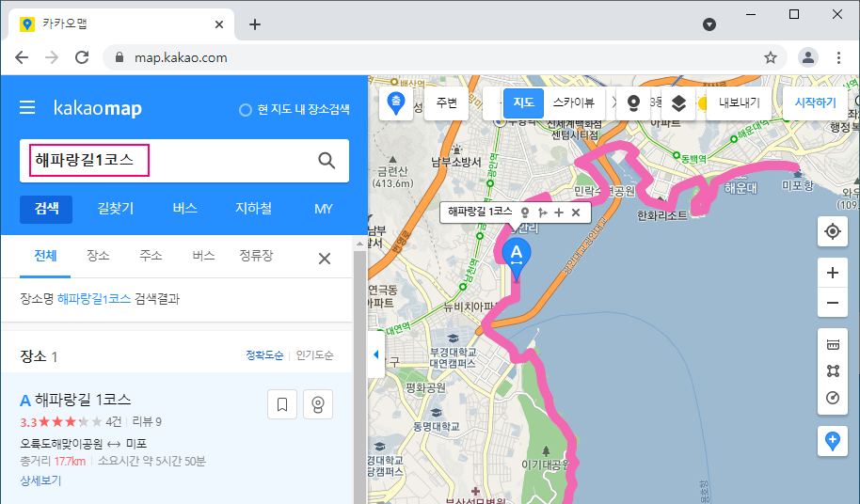Click roadview icon in map popup

pyautogui.click(x=525, y=213)
